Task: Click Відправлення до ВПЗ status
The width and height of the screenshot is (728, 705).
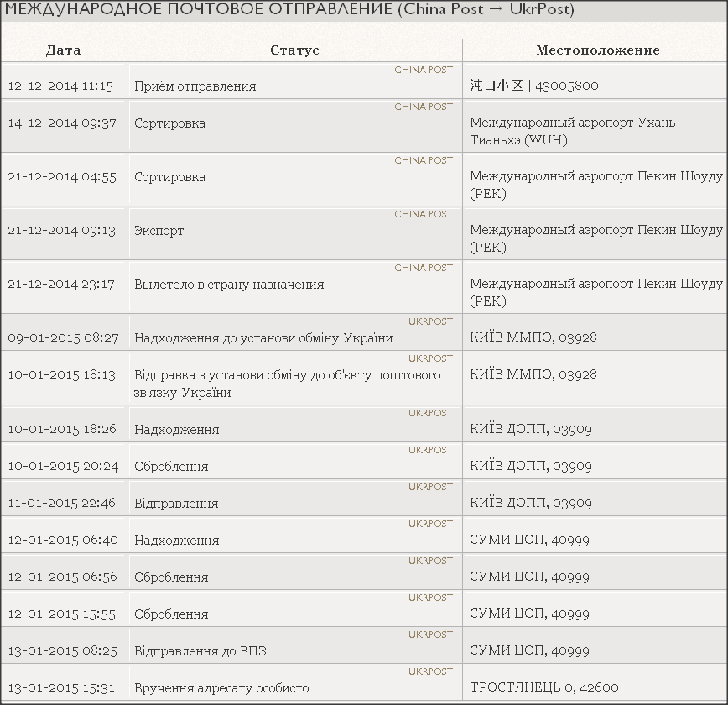Action: click(x=200, y=651)
